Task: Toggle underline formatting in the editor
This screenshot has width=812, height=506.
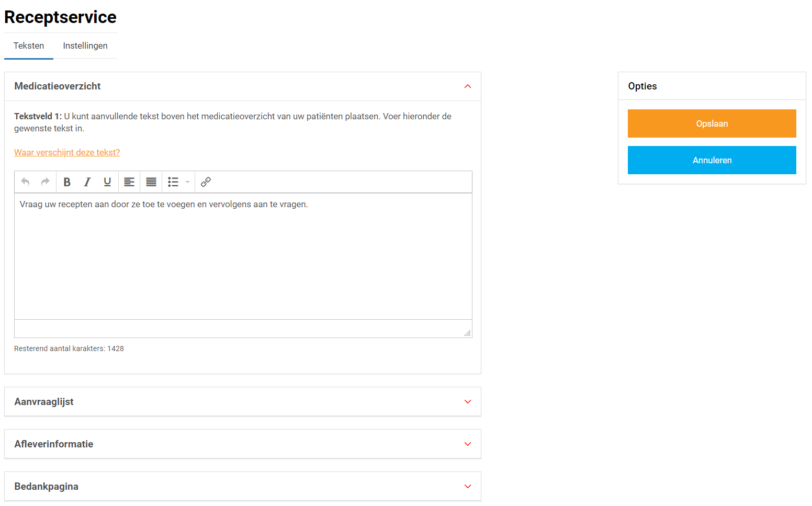Action: click(x=107, y=182)
